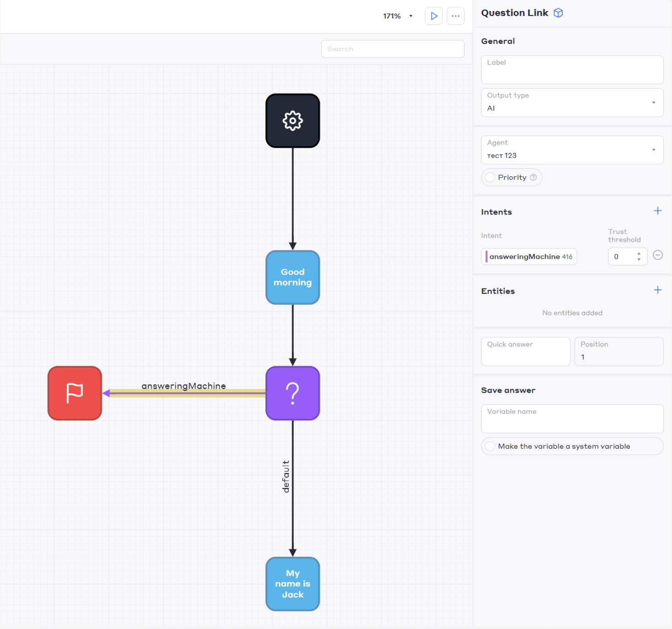This screenshot has height=629, width=672.
Task: Select the purple question mark node
Action: (x=293, y=393)
